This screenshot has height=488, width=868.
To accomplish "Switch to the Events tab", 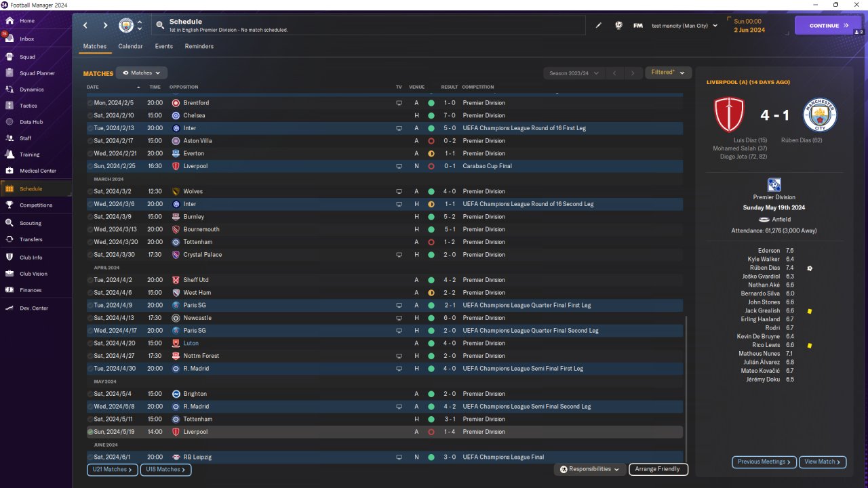I will pyautogui.click(x=163, y=46).
